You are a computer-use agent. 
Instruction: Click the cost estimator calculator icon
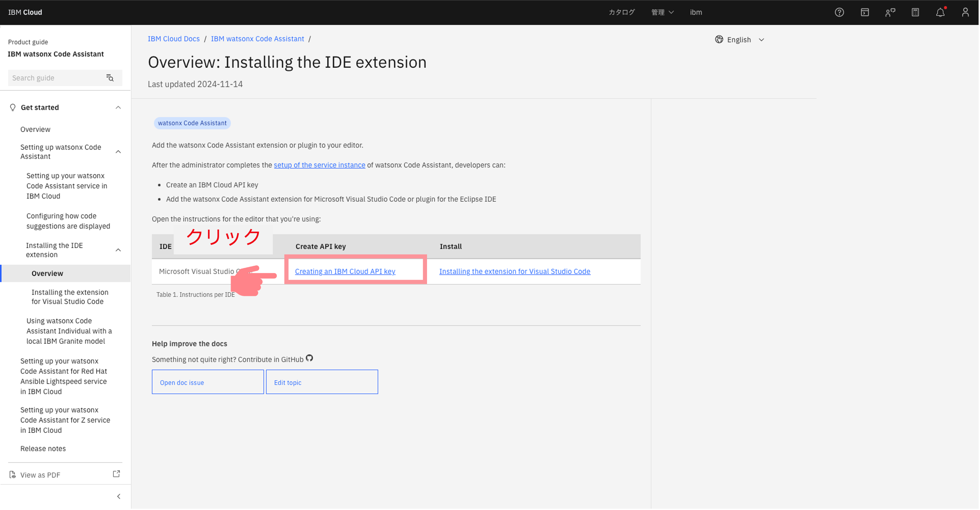tap(915, 13)
